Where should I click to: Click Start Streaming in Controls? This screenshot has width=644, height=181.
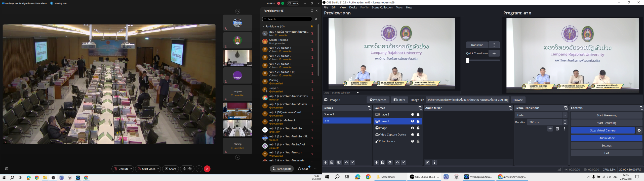[607, 115]
